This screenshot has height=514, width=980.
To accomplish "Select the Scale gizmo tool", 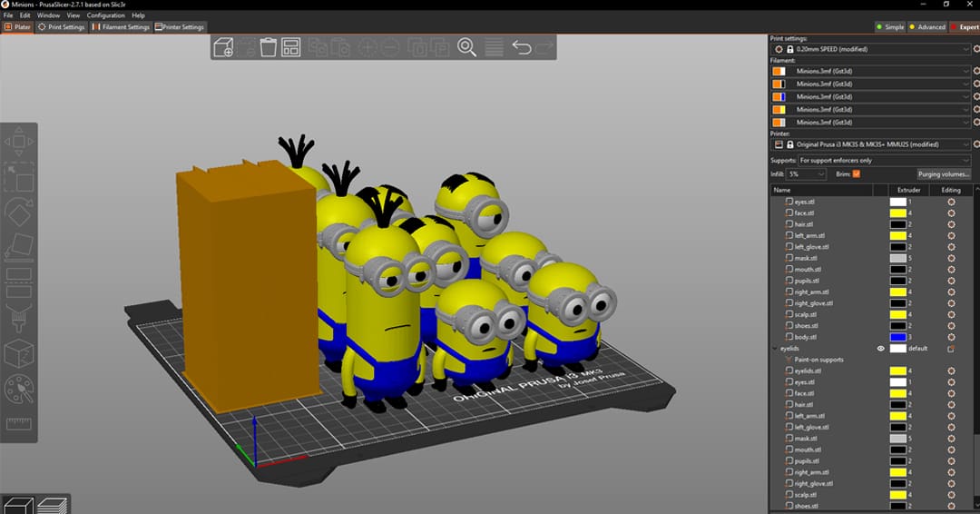I will tap(19, 177).
